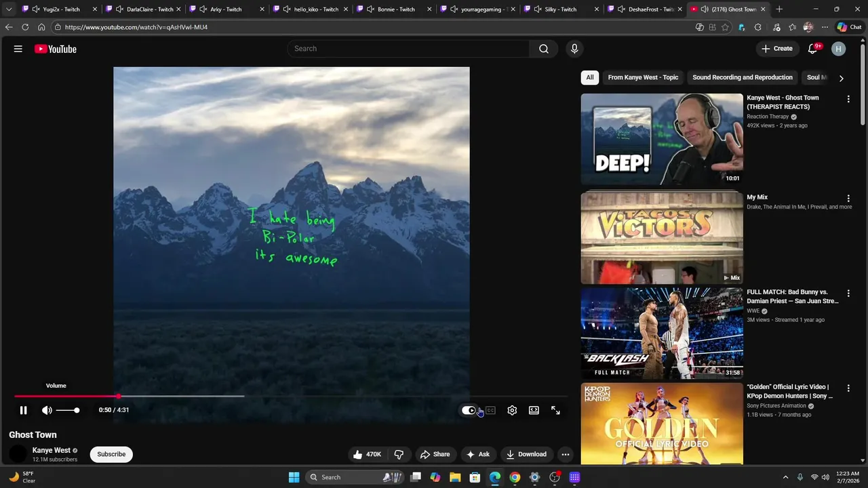Start voice search with microphone

[574, 49]
